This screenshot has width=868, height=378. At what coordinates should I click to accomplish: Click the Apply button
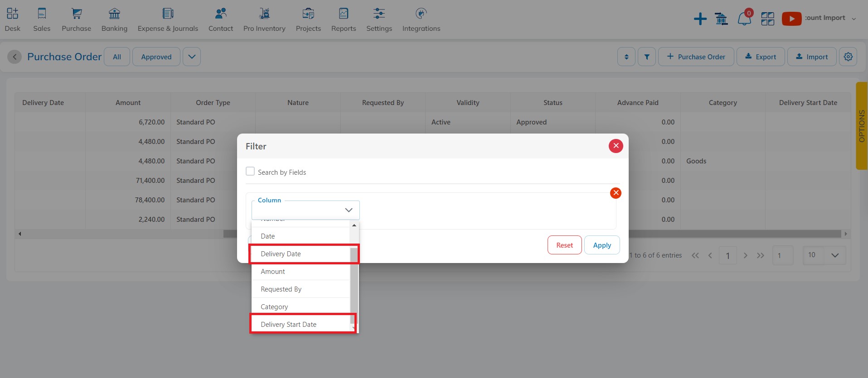pos(602,245)
